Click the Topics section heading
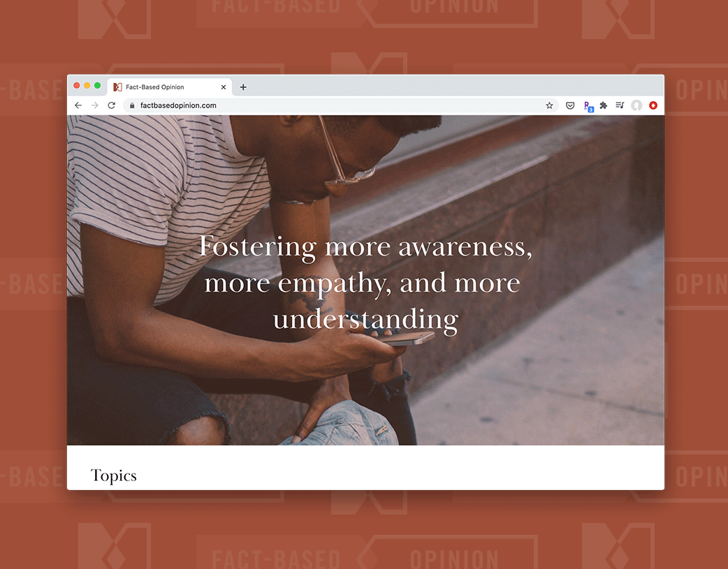This screenshot has width=728, height=569. click(x=113, y=475)
